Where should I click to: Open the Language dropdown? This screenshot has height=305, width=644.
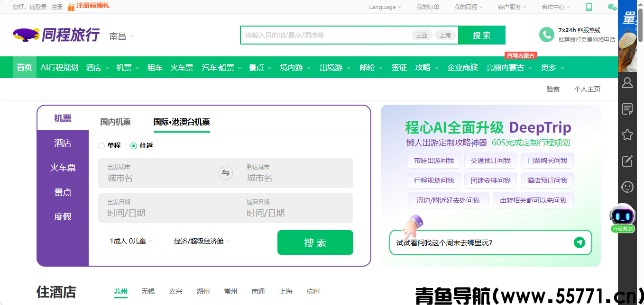385,7
